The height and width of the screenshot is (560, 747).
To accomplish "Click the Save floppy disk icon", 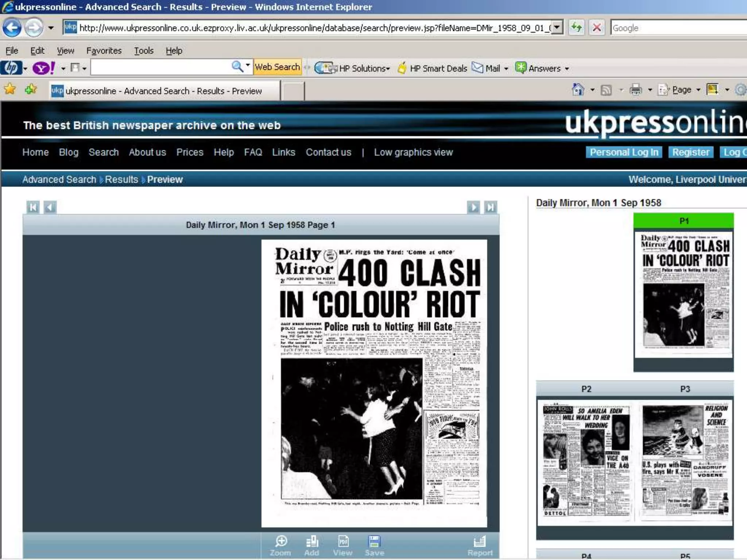I will point(374,541).
